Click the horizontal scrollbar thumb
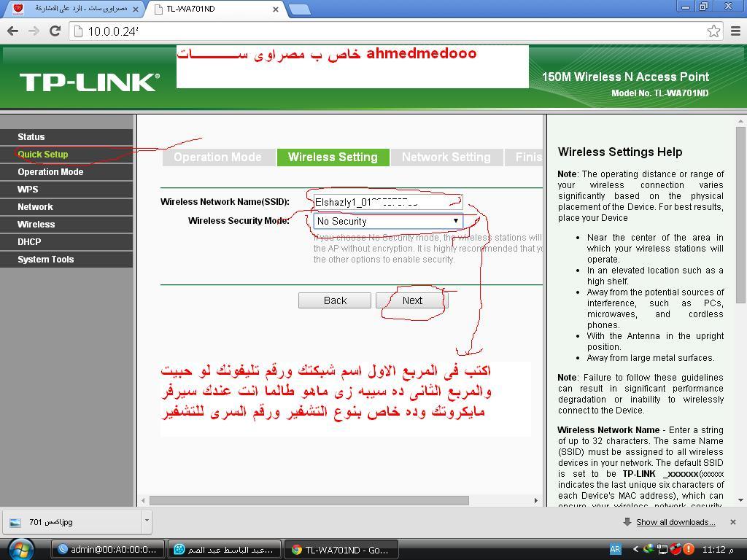This screenshot has width=747, height=560. 309,500
